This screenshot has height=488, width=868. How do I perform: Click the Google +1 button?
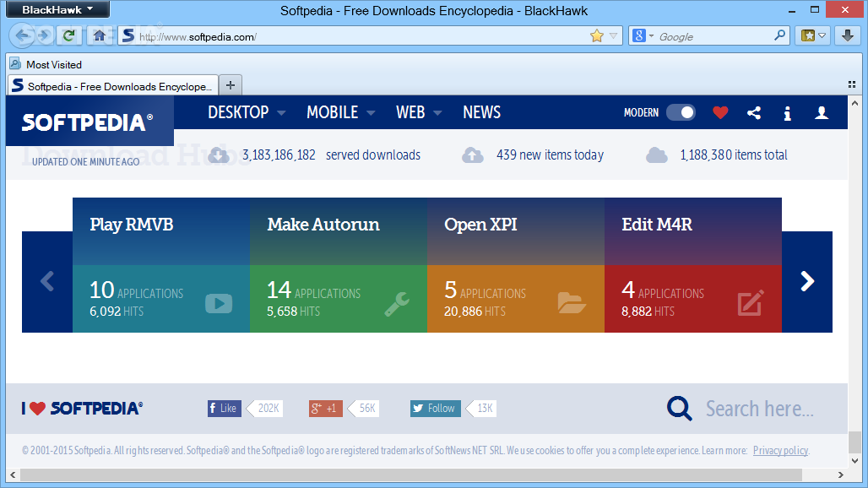click(326, 409)
